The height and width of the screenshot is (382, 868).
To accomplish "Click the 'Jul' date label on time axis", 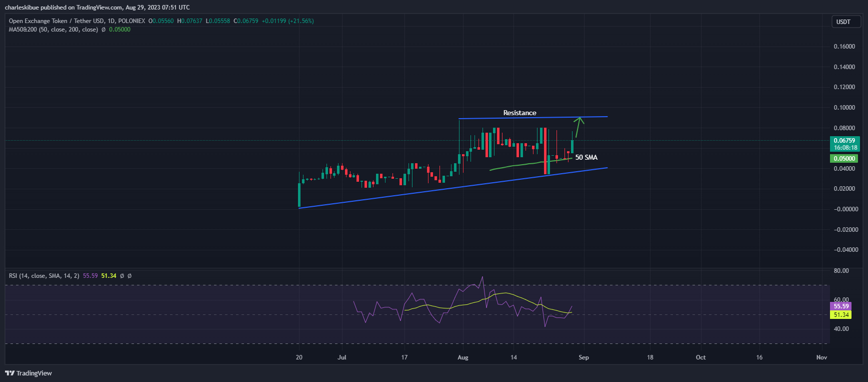I will 342,357.
